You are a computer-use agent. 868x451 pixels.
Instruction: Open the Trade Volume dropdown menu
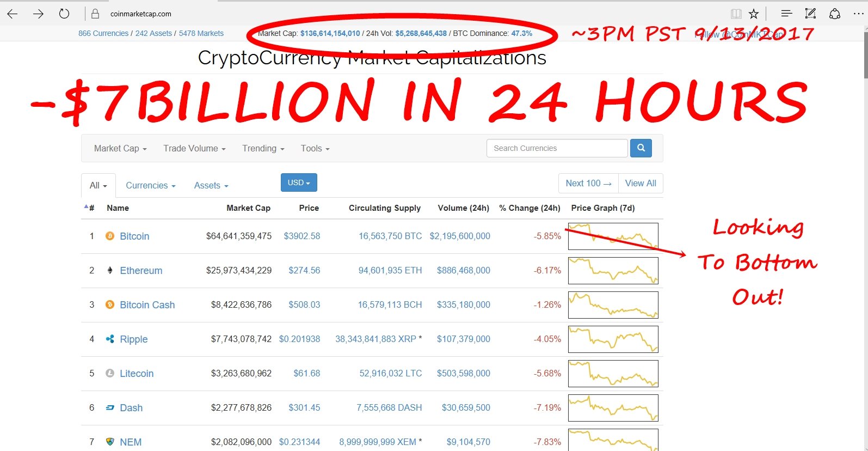coord(194,148)
